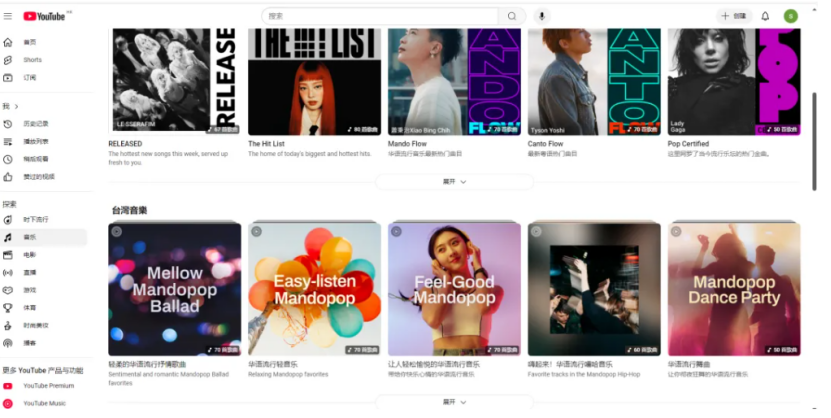Open the notifications bell

pos(765,16)
